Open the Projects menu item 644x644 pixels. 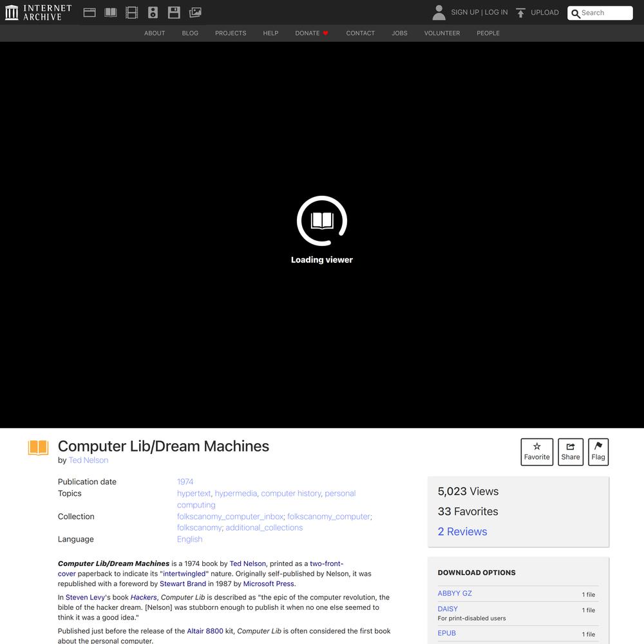[x=231, y=33]
